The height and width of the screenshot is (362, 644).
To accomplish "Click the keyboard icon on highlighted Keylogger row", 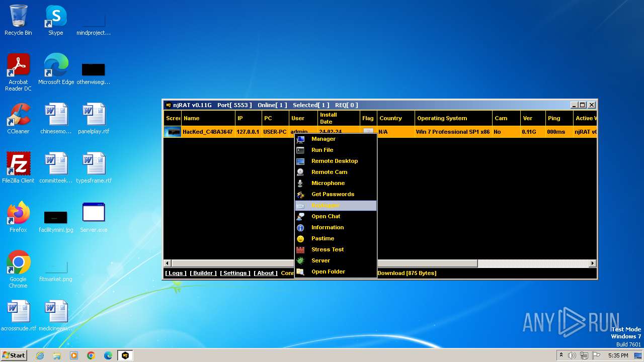I will click(300, 205).
